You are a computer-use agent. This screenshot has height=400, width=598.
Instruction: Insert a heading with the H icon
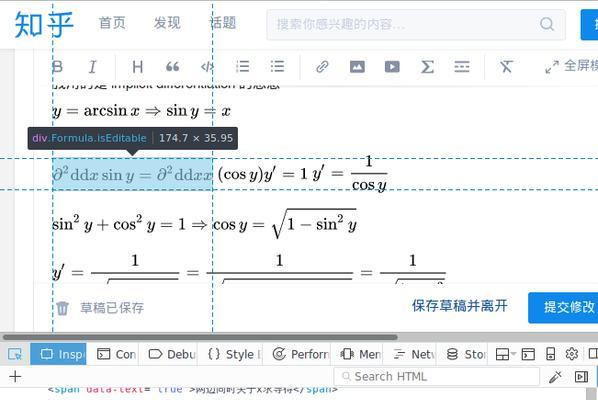tap(137, 67)
